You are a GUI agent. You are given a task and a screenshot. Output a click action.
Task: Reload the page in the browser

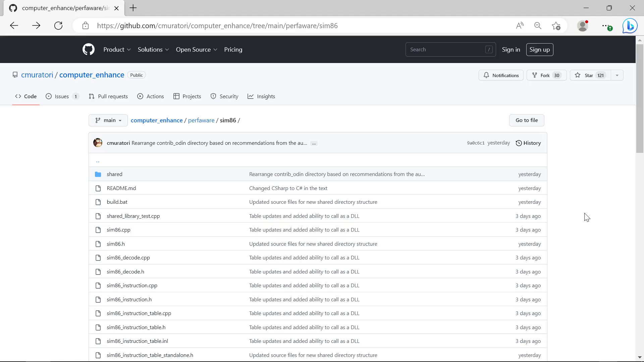tap(58, 25)
